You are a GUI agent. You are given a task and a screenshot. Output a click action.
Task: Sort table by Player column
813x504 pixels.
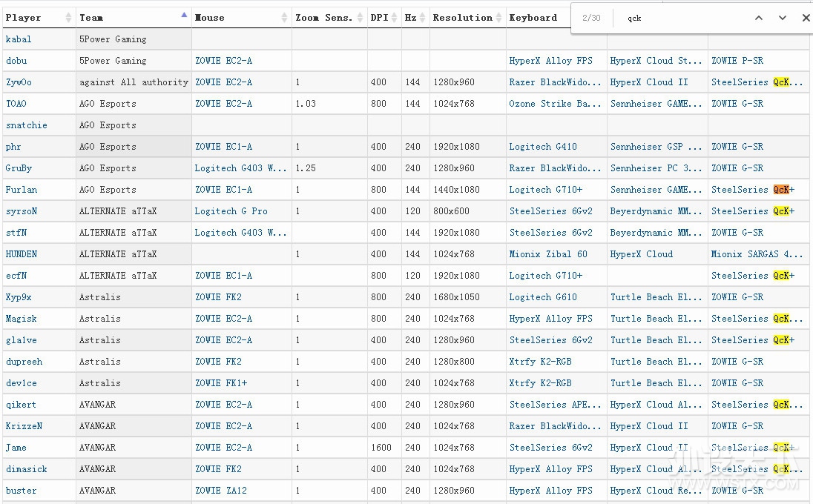pos(39,18)
